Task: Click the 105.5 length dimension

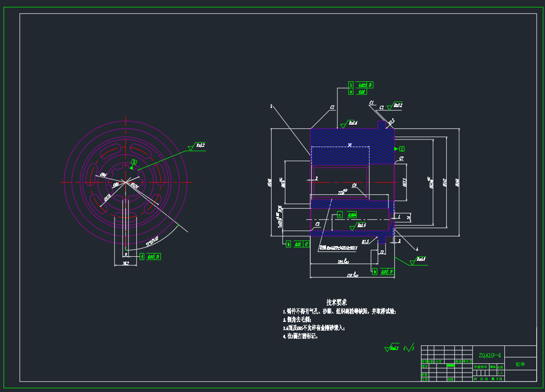Action: (x=343, y=261)
